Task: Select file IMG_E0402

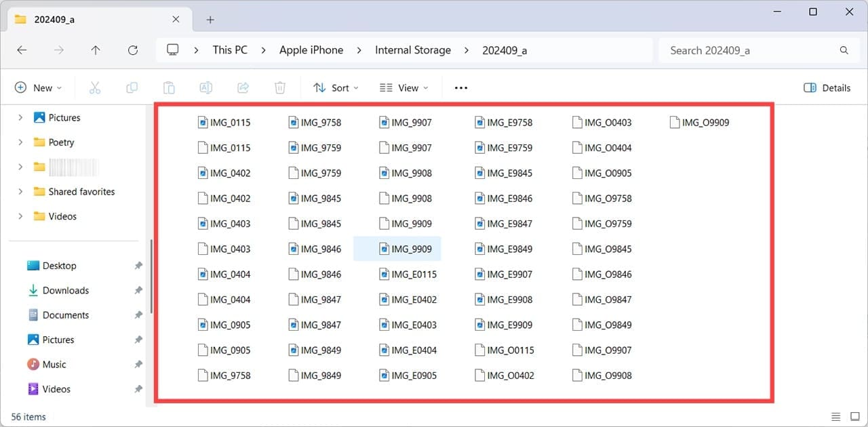Action: tap(408, 300)
